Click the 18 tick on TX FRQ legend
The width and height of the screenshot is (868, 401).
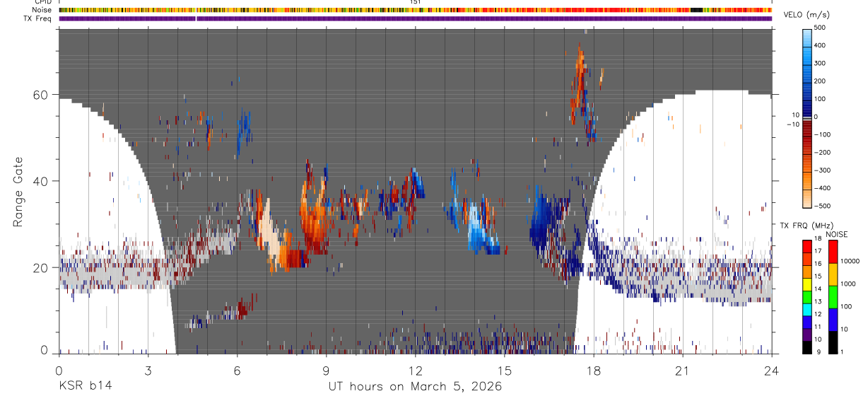click(819, 239)
